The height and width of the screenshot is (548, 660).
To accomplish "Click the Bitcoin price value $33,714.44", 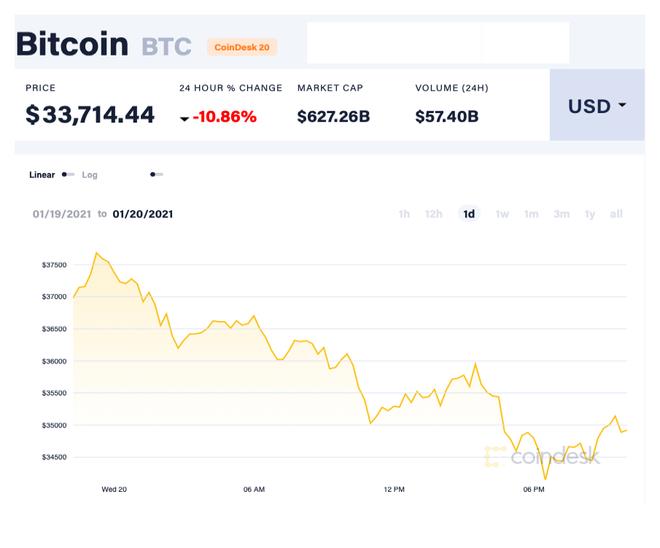I will pyautogui.click(x=90, y=115).
